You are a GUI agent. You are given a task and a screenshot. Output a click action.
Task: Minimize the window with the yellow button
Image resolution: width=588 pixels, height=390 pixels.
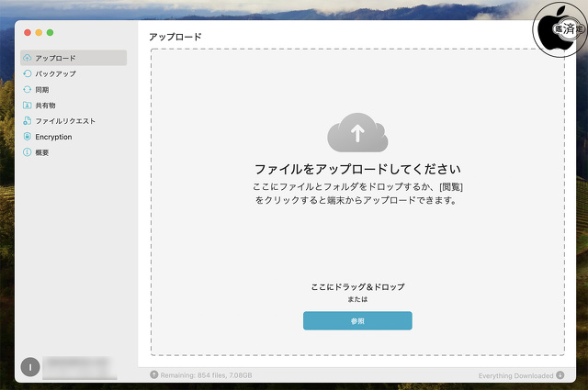click(x=39, y=33)
